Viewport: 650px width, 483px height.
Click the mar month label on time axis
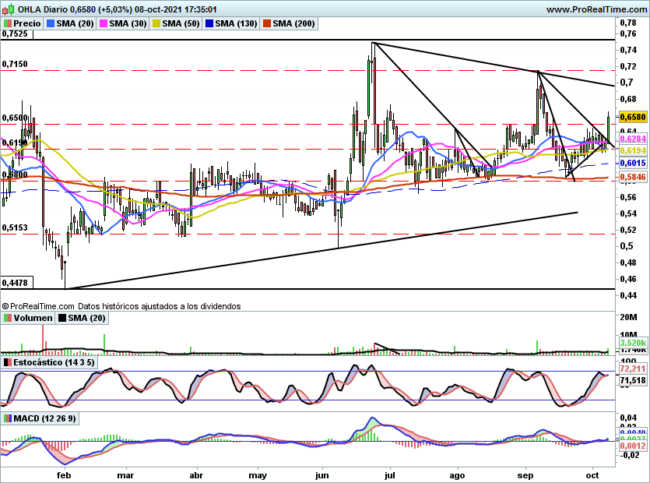[x=125, y=475]
